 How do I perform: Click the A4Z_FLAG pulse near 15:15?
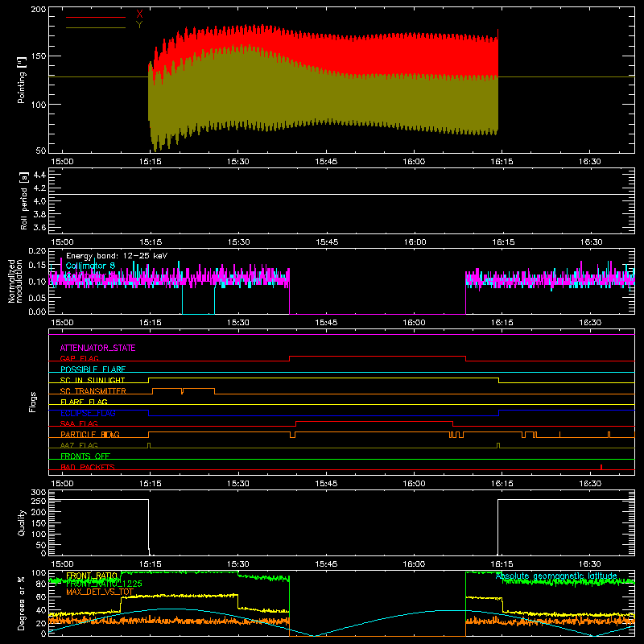(149, 445)
